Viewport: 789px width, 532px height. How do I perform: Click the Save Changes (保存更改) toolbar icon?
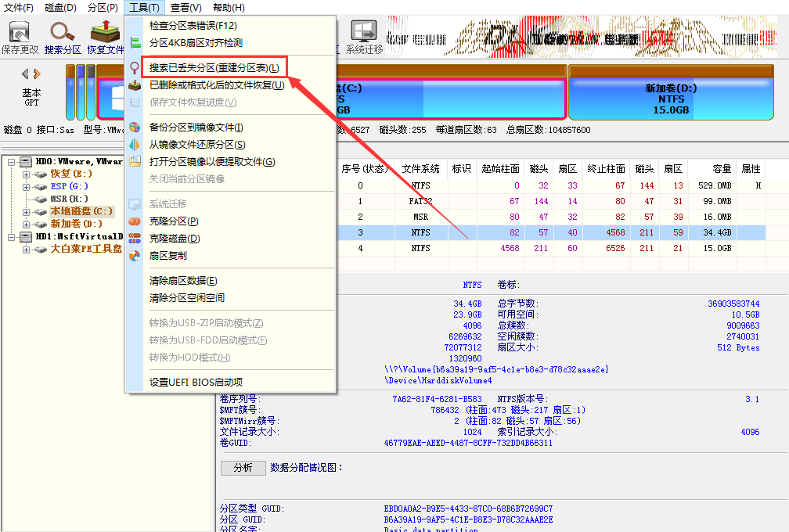tap(20, 31)
